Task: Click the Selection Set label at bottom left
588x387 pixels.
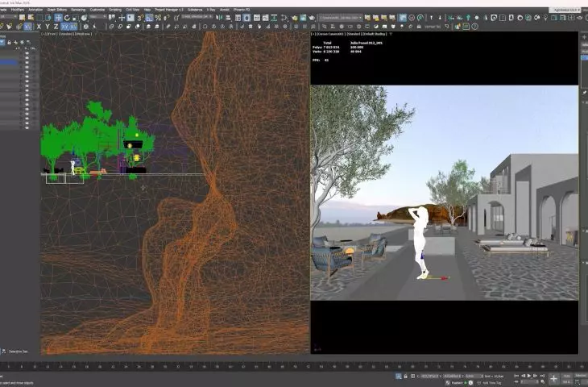Action: (x=19, y=352)
